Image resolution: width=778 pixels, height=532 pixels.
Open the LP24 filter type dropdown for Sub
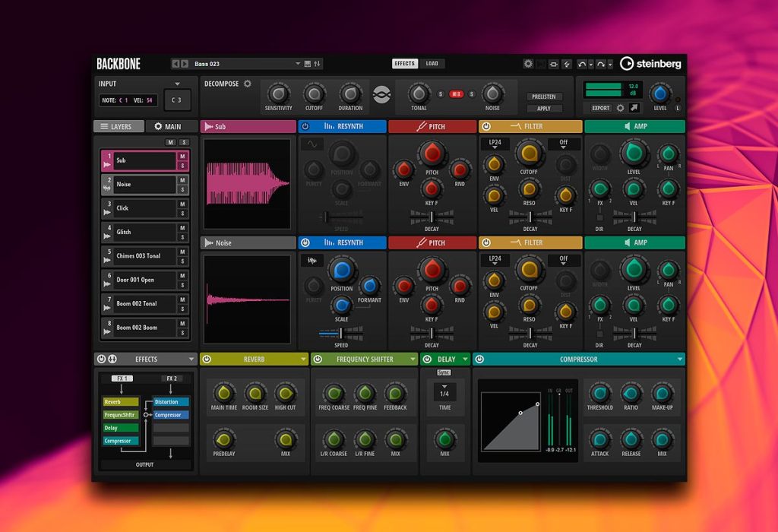point(495,144)
